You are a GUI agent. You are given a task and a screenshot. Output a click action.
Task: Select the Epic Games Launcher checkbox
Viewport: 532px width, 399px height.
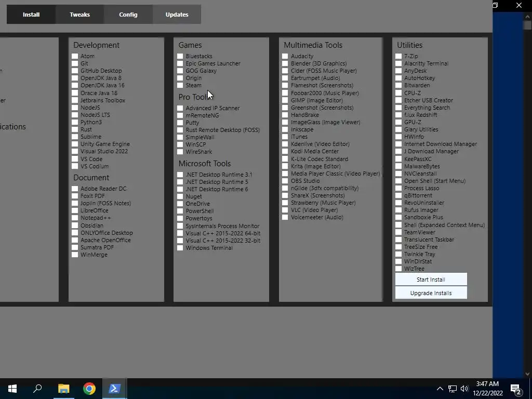(180, 63)
